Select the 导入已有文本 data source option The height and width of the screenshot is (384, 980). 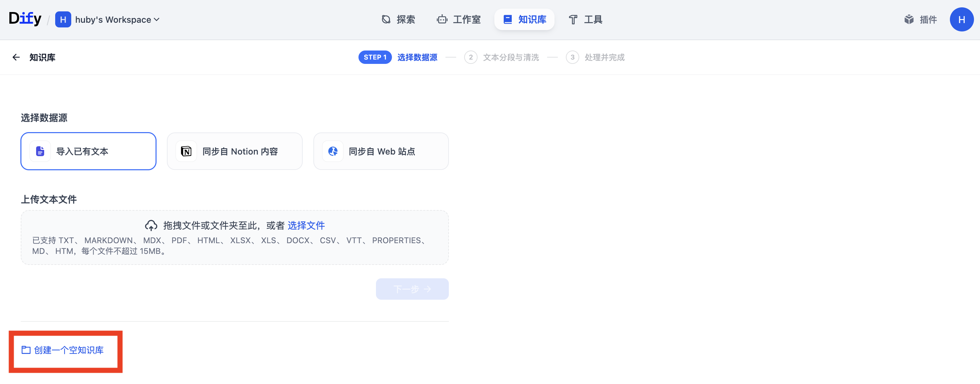(88, 151)
